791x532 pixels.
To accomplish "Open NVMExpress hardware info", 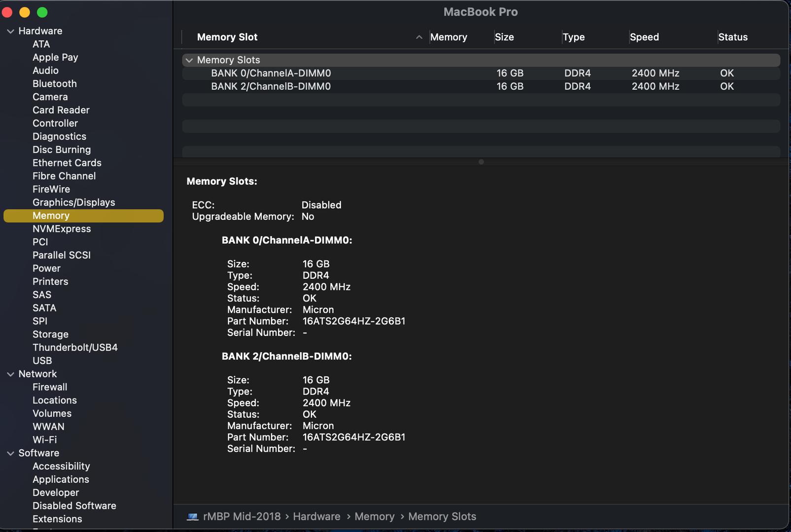I will pyautogui.click(x=62, y=229).
